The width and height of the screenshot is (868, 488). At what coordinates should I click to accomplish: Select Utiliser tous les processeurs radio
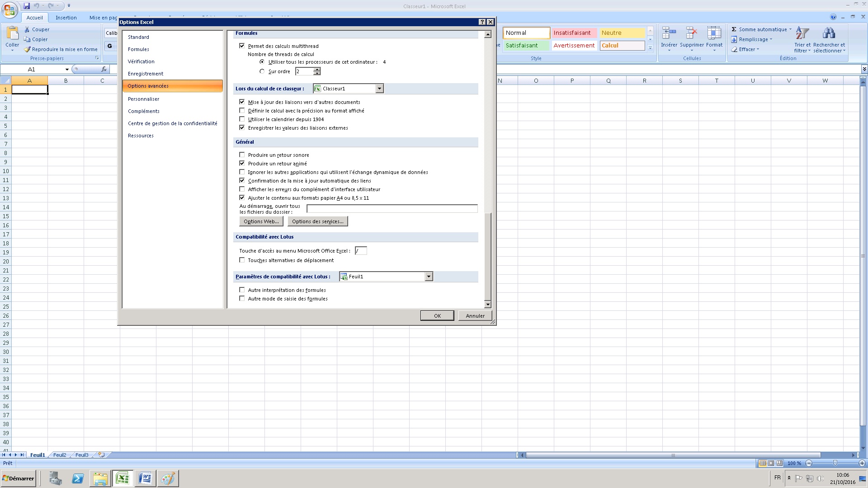262,61
